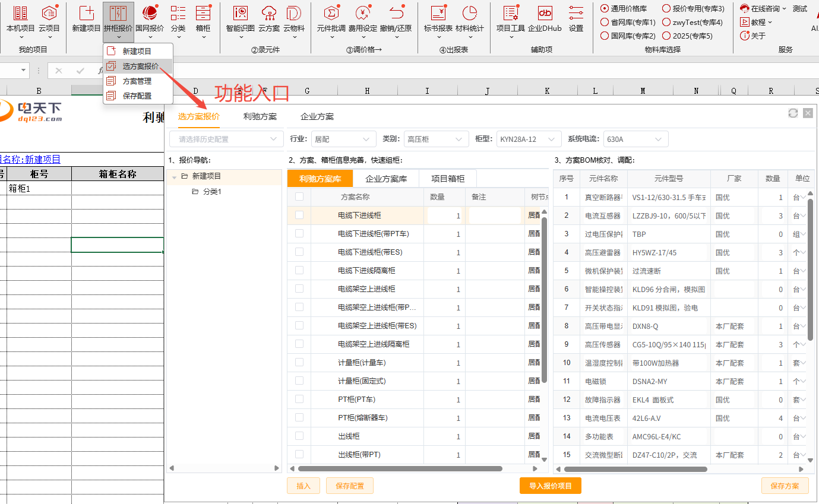
Task: Select the 箱柜1 cell in the spreadsheet
Action: [39, 188]
